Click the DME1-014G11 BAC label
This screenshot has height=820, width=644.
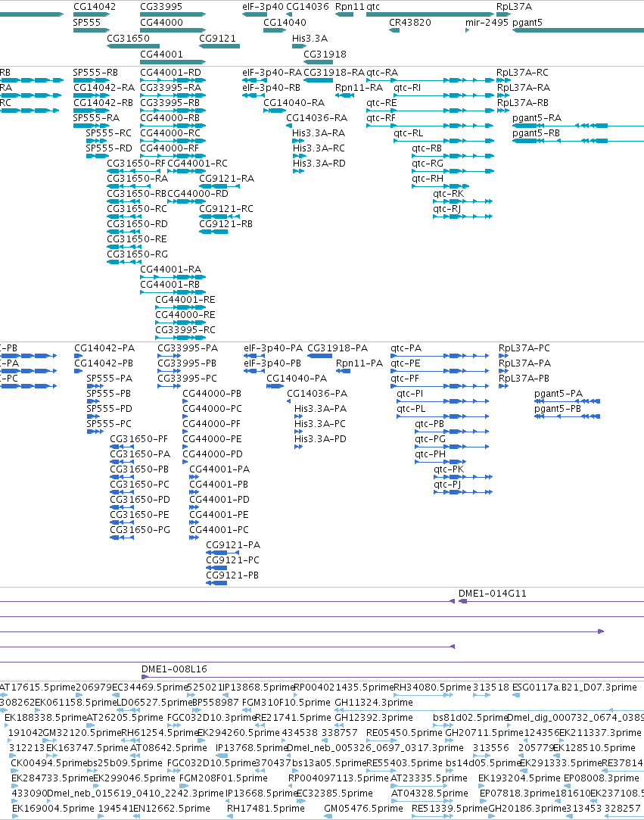[493, 594]
